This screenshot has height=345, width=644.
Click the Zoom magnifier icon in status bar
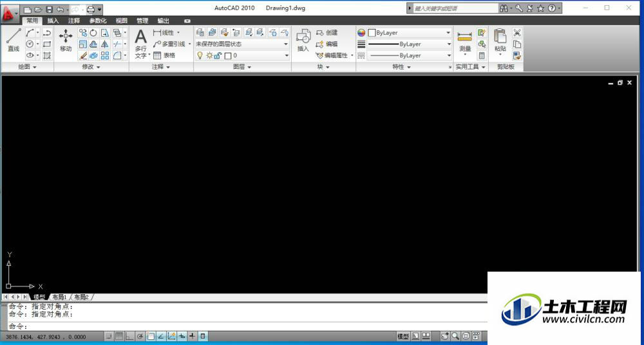455,337
